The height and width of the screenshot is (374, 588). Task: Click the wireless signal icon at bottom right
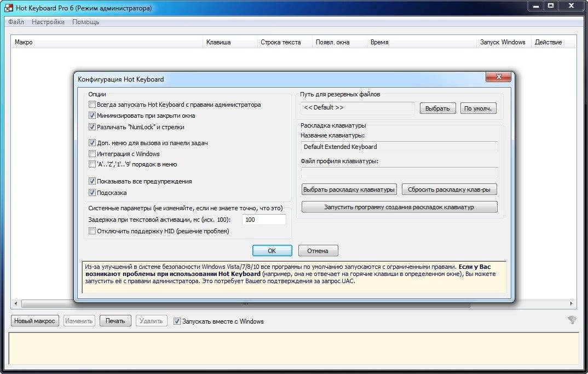572,320
